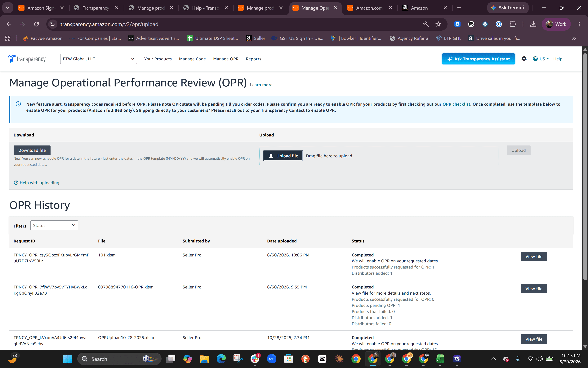This screenshot has height=368, width=588.
Task: Open the Chrome extensions puzzle icon
Action: click(512, 24)
